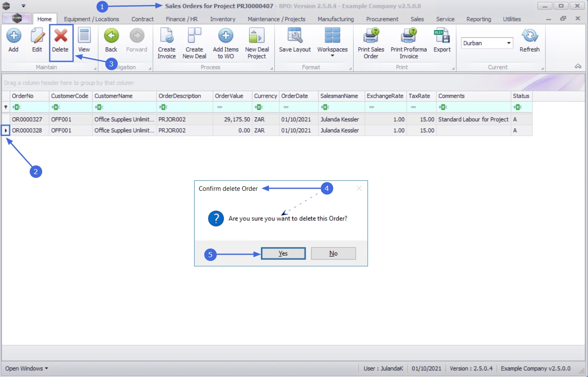This screenshot has height=377, width=588.
Task: Sort by the OrderNo column header
Action: point(29,96)
